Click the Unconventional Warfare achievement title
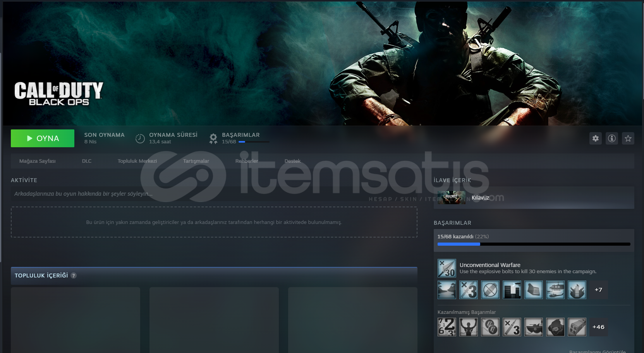This screenshot has width=644, height=353. [490, 265]
